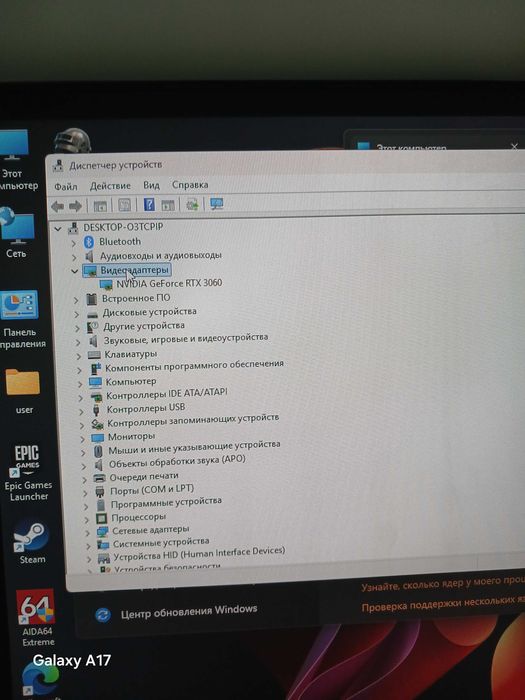The height and width of the screenshot is (700, 525).
Task: Open the Справка menu
Action: pyautogui.click(x=190, y=184)
